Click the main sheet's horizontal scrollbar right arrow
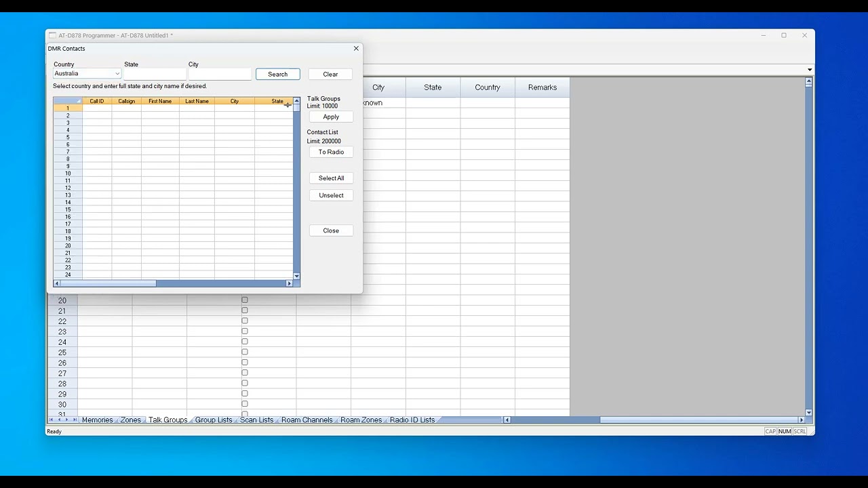868x488 pixels. (801, 420)
